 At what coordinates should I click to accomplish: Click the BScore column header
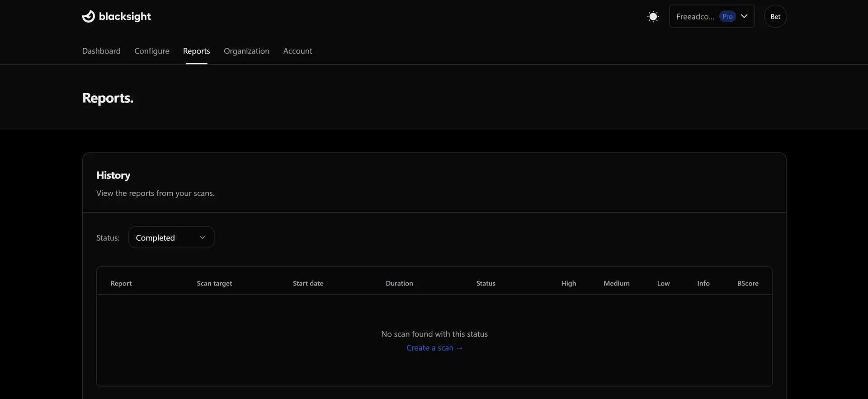pyautogui.click(x=748, y=284)
